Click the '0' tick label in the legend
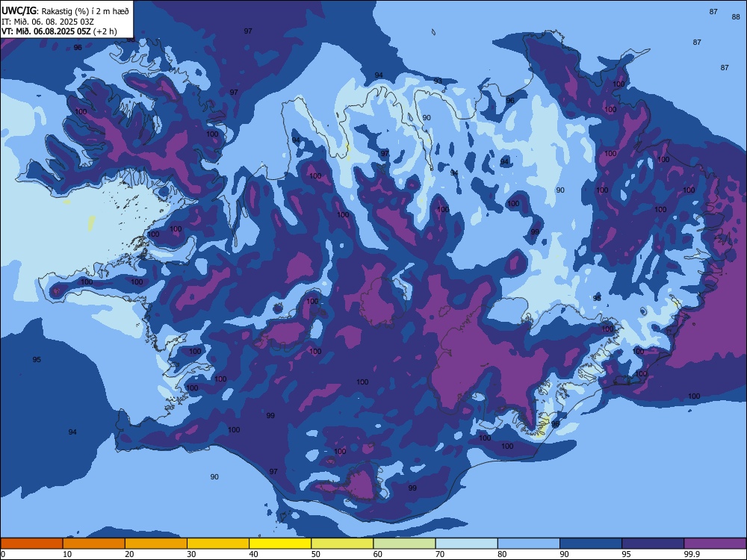This screenshot has height=560, width=747. [x=3, y=554]
